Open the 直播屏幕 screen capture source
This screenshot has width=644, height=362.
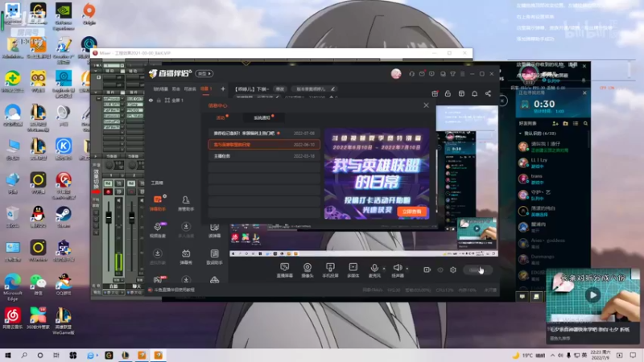click(x=284, y=270)
